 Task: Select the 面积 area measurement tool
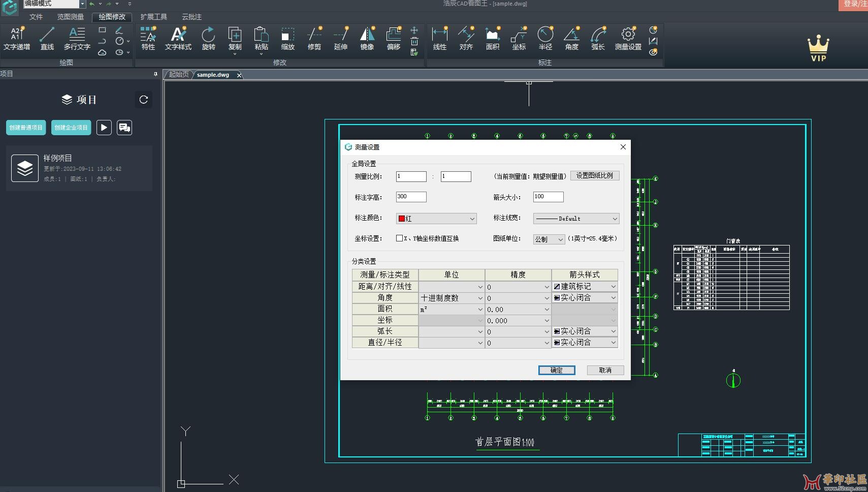[x=492, y=38]
